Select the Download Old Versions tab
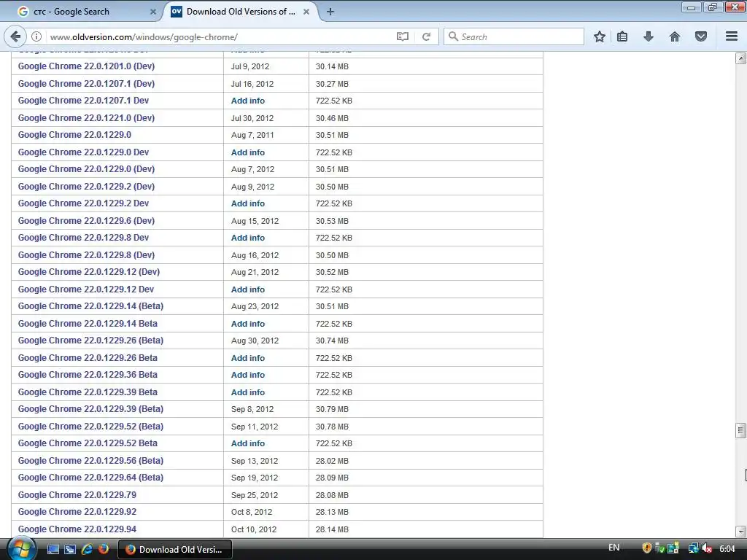Image resolution: width=747 pixels, height=560 pixels. [241, 12]
